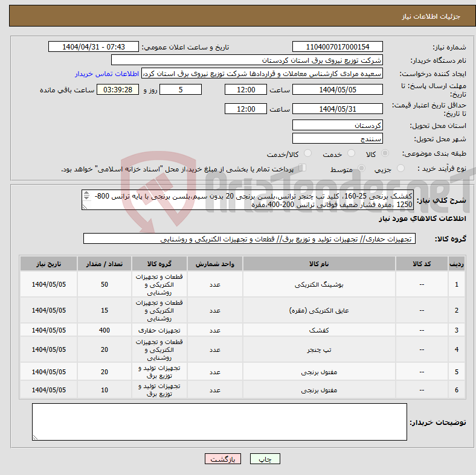Click the تپ چنجر item name

point(319,349)
